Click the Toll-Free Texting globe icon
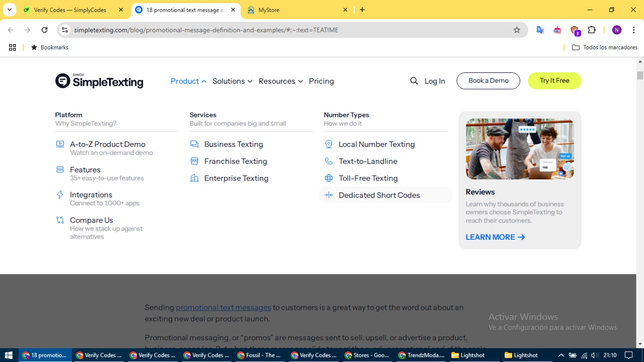 click(x=329, y=178)
